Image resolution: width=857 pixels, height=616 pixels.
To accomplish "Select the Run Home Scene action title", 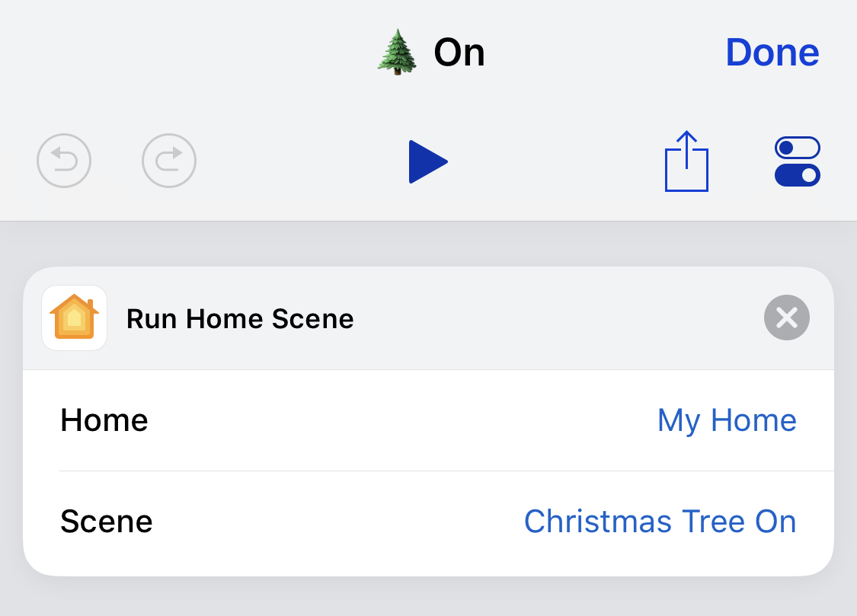I will [240, 318].
